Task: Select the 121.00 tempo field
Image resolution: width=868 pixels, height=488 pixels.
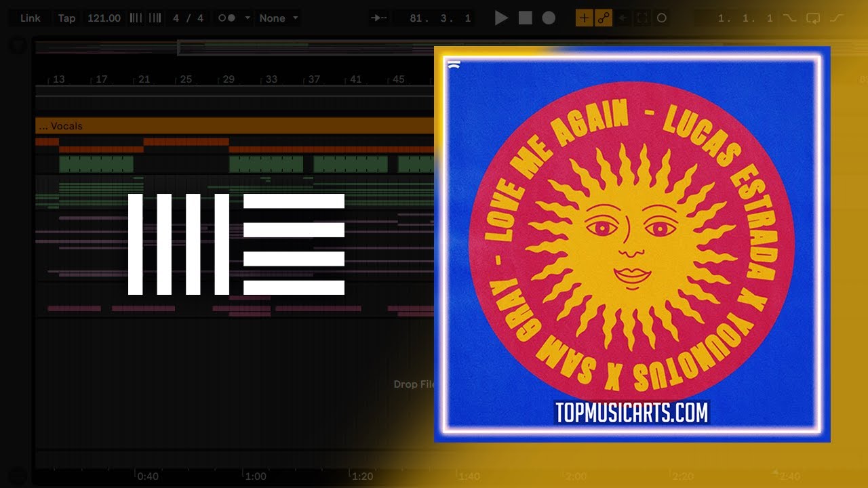Action: [104, 18]
